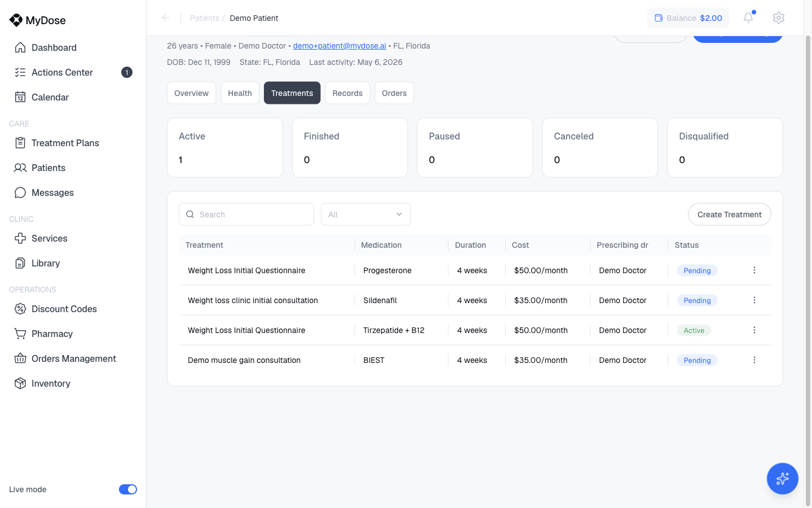The image size is (812, 508).
Task: Click the Tirzepatide + B12 medication cell
Action: point(394,330)
